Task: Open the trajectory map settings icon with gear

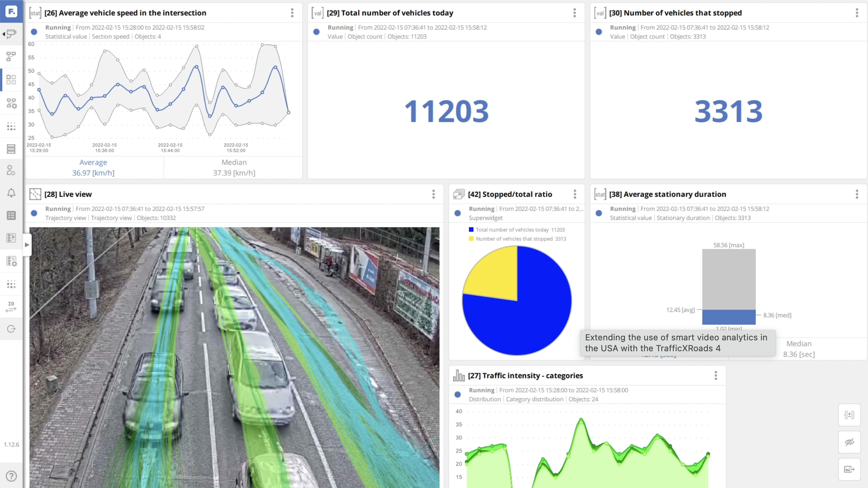Action: coord(11,261)
